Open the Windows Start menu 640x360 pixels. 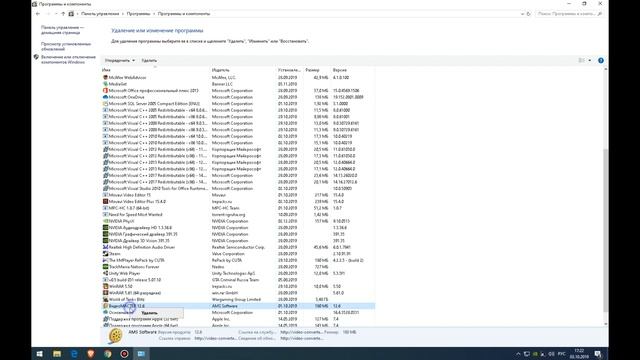tap(40, 353)
